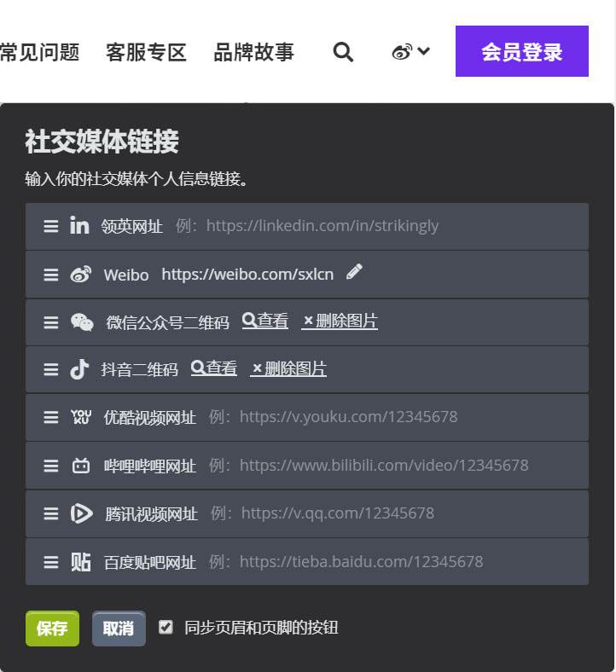The width and height of the screenshot is (616, 672).
Task: Click the Baidu Tieba icon in the 百度贴吧网址 row
Action: tap(80, 562)
